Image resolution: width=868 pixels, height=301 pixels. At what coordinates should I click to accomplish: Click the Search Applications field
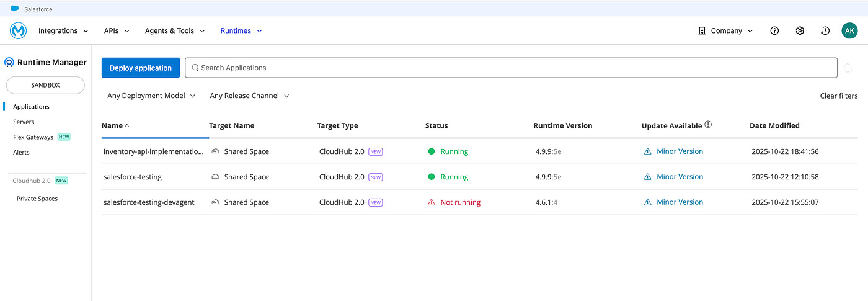tap(511, 68)
